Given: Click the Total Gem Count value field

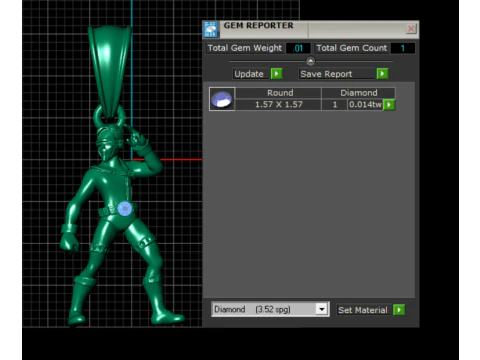Looking at the screenshot, I should [x=403, y=48].
